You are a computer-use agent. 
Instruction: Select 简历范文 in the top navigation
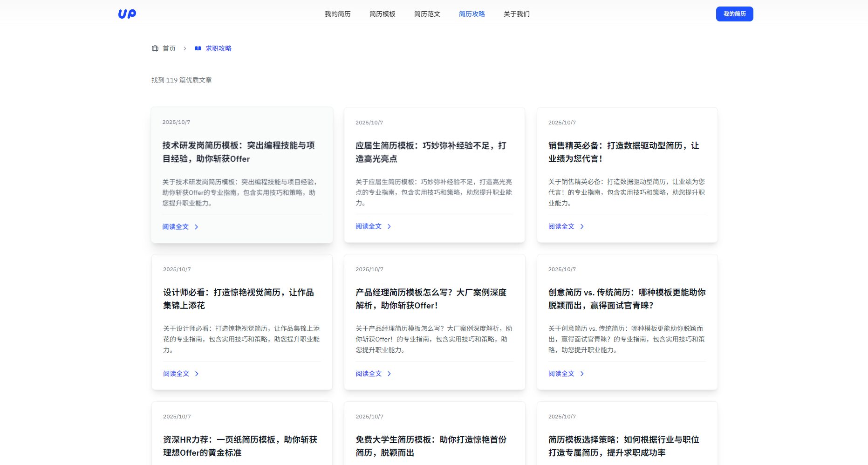coord(426,14)
